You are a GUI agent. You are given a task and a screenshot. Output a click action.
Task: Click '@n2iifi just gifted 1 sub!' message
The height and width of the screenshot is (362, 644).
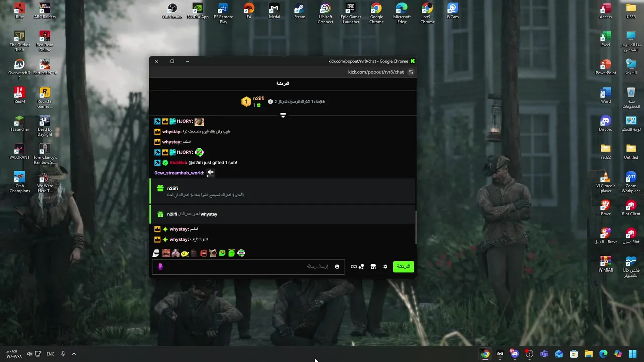(x=213, y=163)
